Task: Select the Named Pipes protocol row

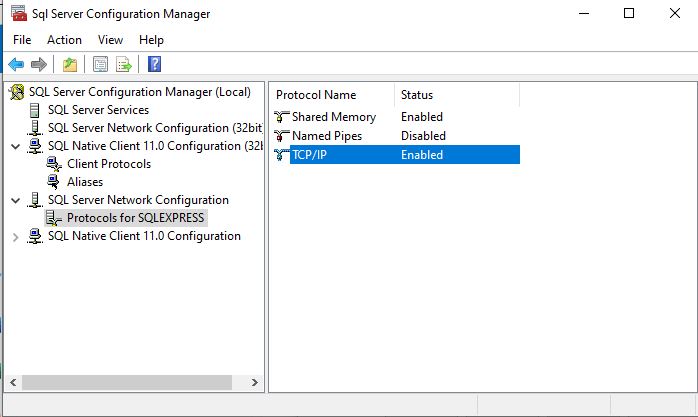Action: coord(396,136)
